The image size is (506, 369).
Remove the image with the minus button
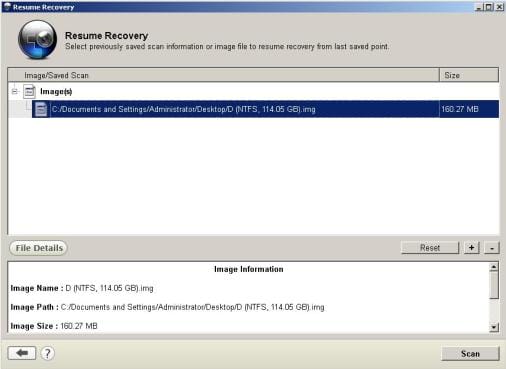click(492, 248)
